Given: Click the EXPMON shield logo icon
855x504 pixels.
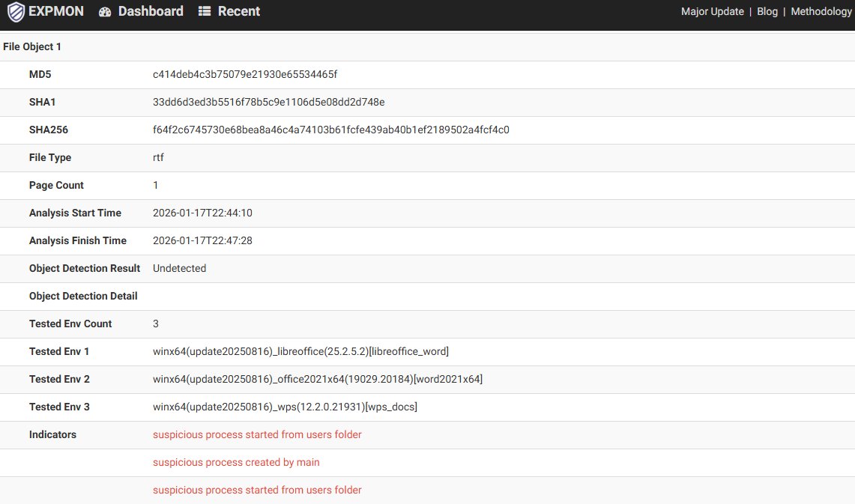Looking at the screenshot, I should pos(16,12).
